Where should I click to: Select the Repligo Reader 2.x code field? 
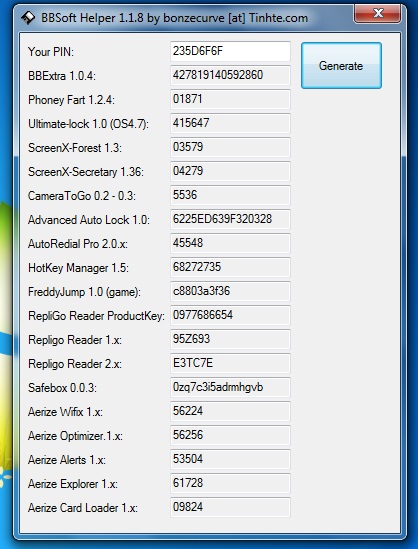[x=230, y=363]
